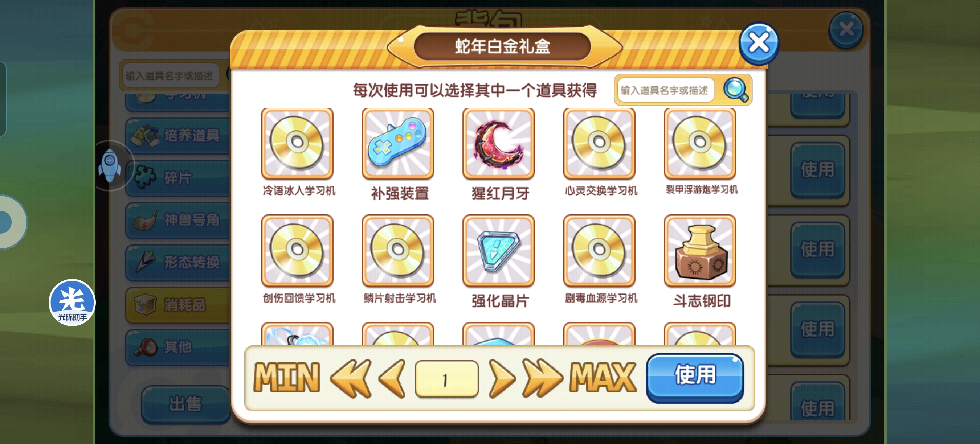This screenshot has width=980, height=444.
Task: Select the 创伤回馈学习机 disc
Action: click(x=297, y=251)
